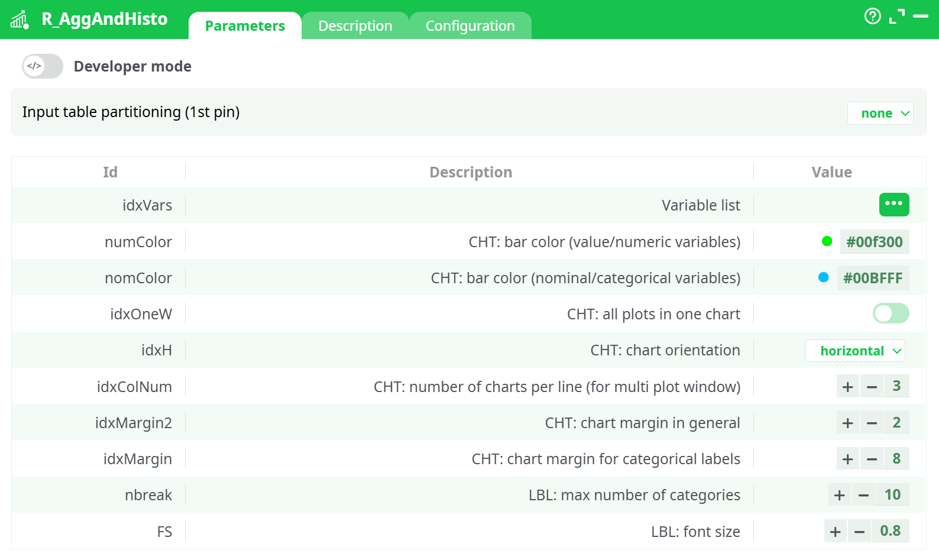Edit the #00BFFF color hex field
939x560 pixels.
point(873,278)
